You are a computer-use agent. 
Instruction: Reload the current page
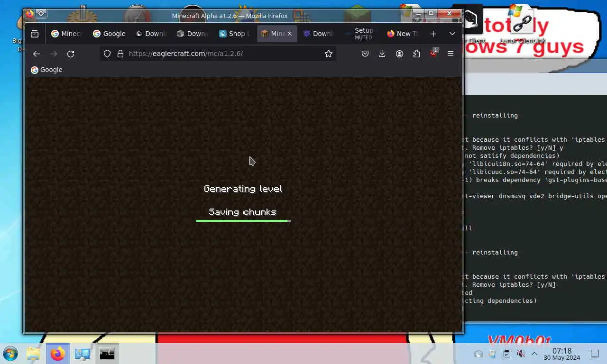(71, 54)
